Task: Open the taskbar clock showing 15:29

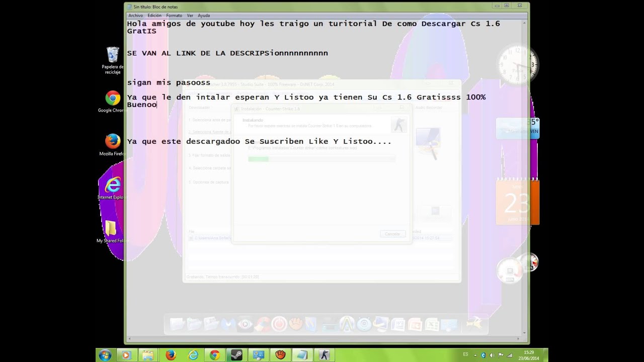Action: (529, 355)
